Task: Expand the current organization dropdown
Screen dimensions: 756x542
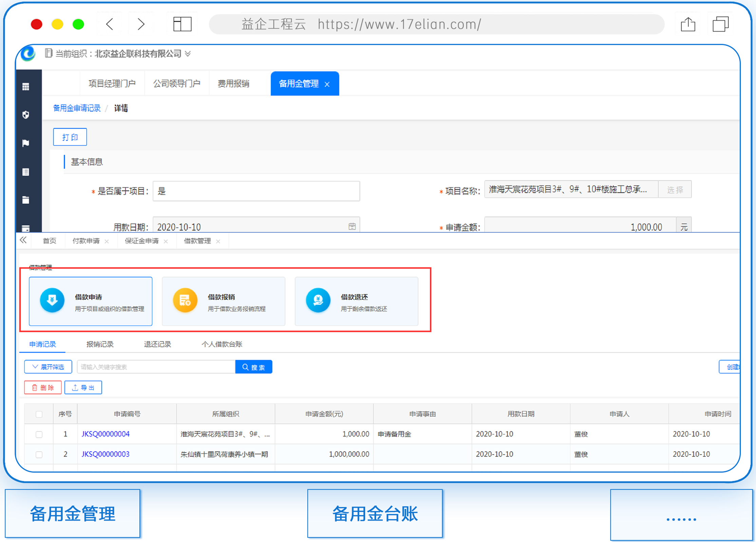Action: (x=188, y=54)
